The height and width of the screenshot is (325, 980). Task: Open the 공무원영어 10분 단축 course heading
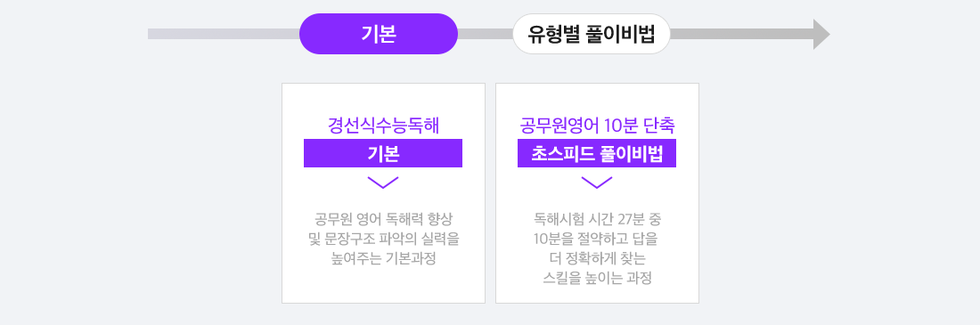[597, 126]
